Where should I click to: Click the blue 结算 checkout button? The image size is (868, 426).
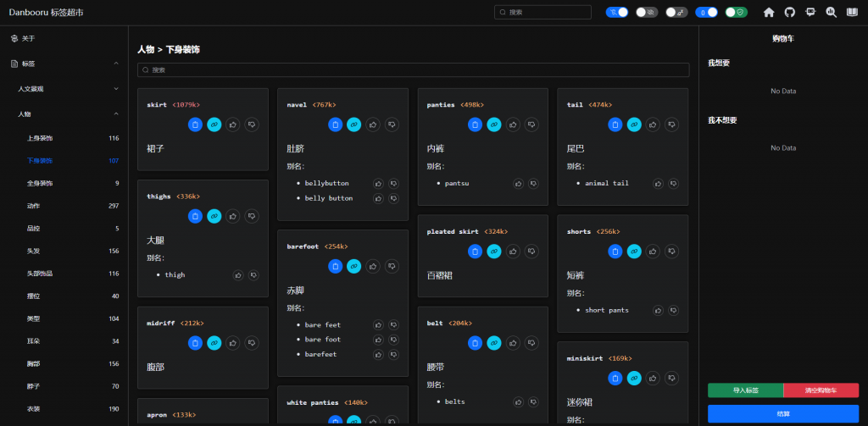tap(783, 414)
